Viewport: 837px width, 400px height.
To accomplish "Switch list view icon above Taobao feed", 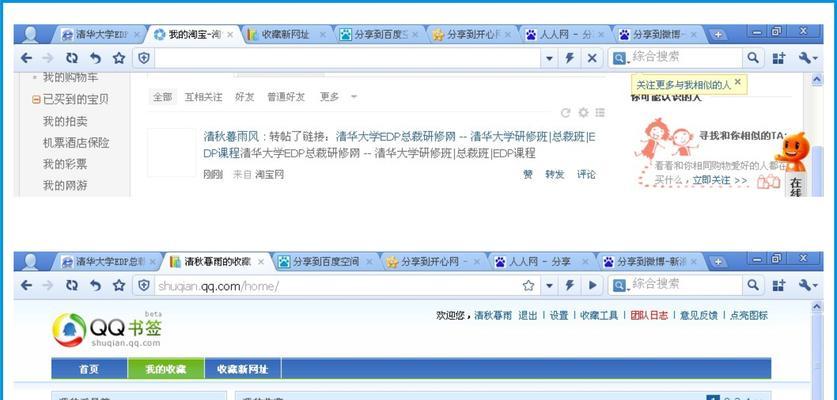I will (600, 113).
